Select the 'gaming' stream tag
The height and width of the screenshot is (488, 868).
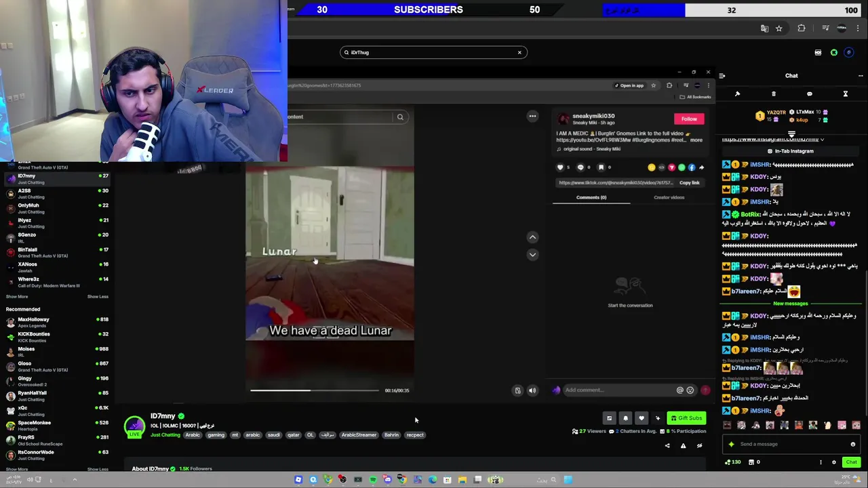[x=216, y=435]
